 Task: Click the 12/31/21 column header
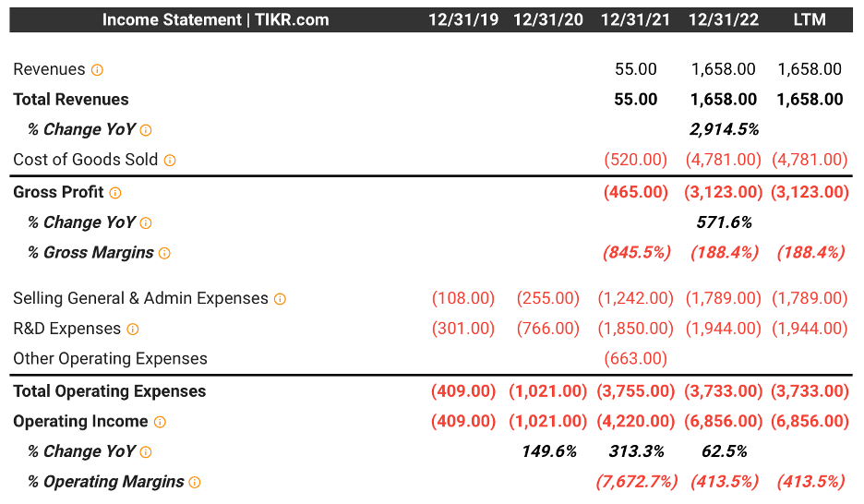pyautogui.click(x=635, y=19)
